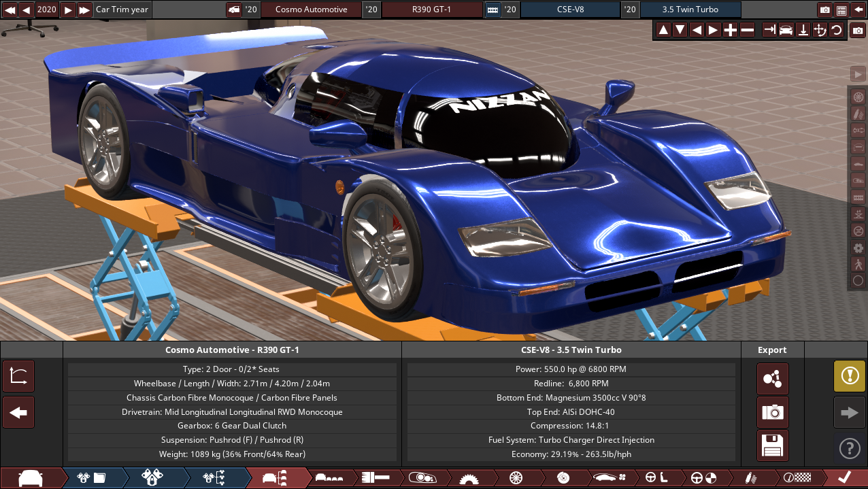Zoom in with the plus button

point(730,30)
